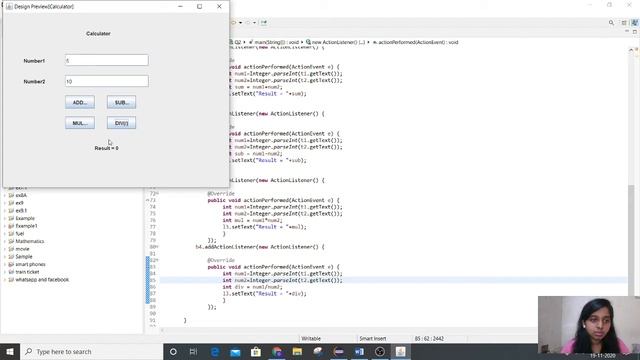Click the Open Perspective icon
This screenshot has width=640, height=360.
(x=624, y=23)
